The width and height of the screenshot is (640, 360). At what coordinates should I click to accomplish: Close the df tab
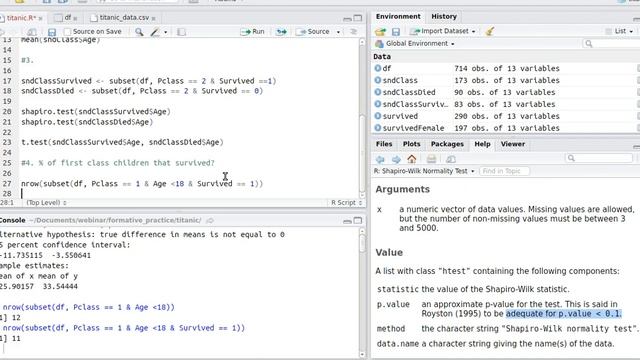coord(76,18)
